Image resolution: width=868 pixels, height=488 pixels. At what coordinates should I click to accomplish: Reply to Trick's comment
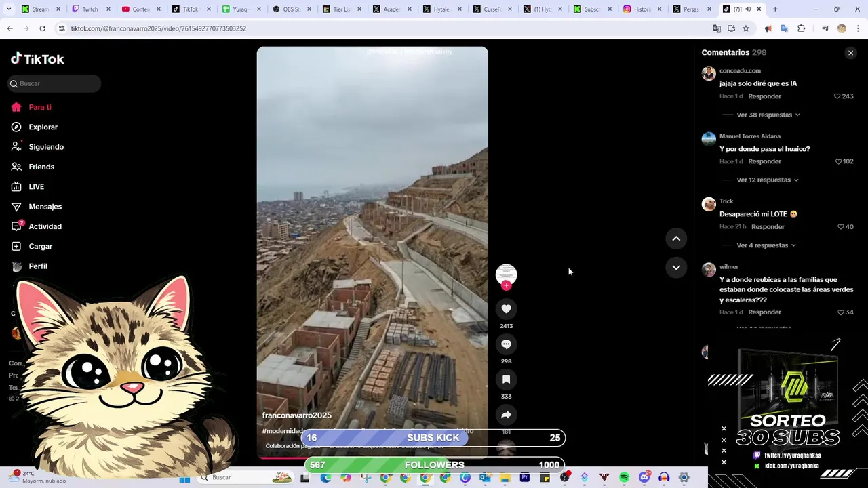click(768, 227)
